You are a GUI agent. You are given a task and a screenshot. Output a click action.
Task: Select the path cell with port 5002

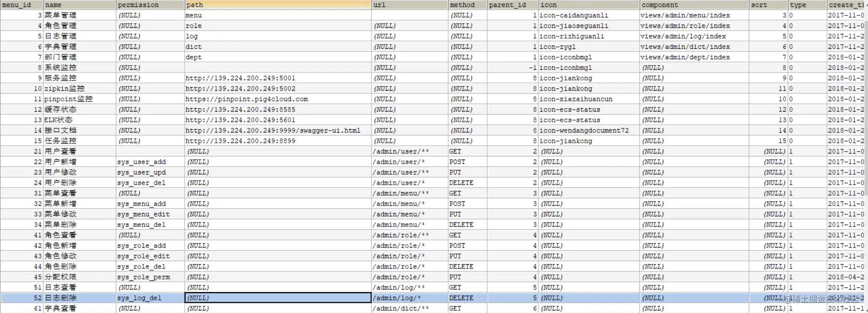[x=278, y=88]
